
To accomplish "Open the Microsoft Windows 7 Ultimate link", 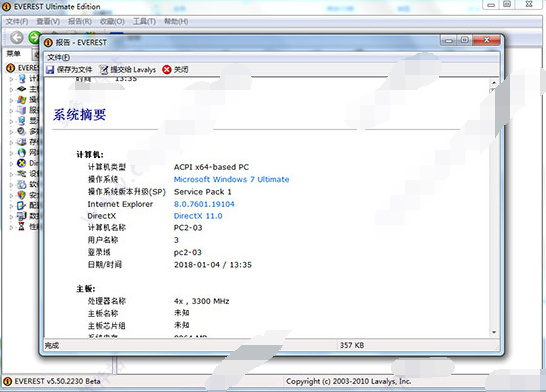I will click(x=232, y=179).
